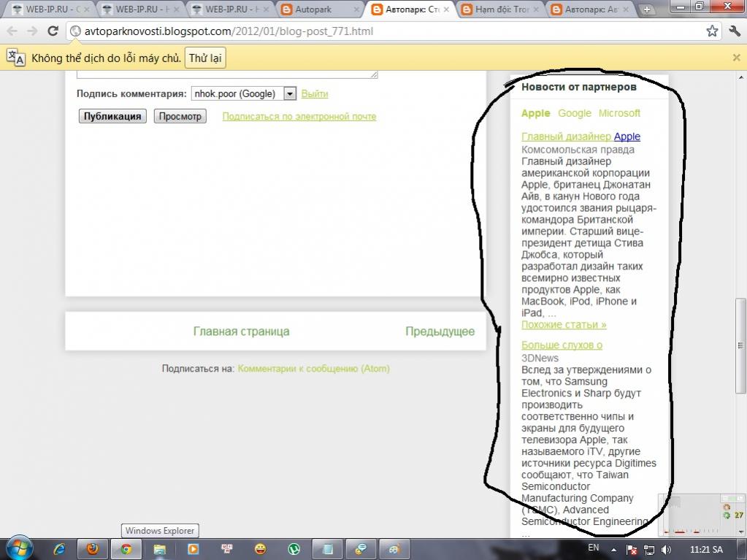Close the active Автопарк: Ст tab
This screenshot has height=560, width=747.
coord(446,9)
